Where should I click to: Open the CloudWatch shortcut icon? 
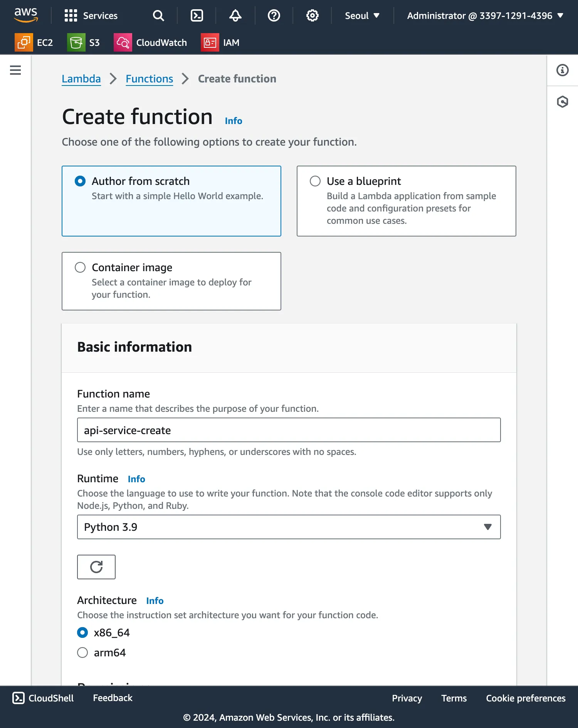point(123,42)
